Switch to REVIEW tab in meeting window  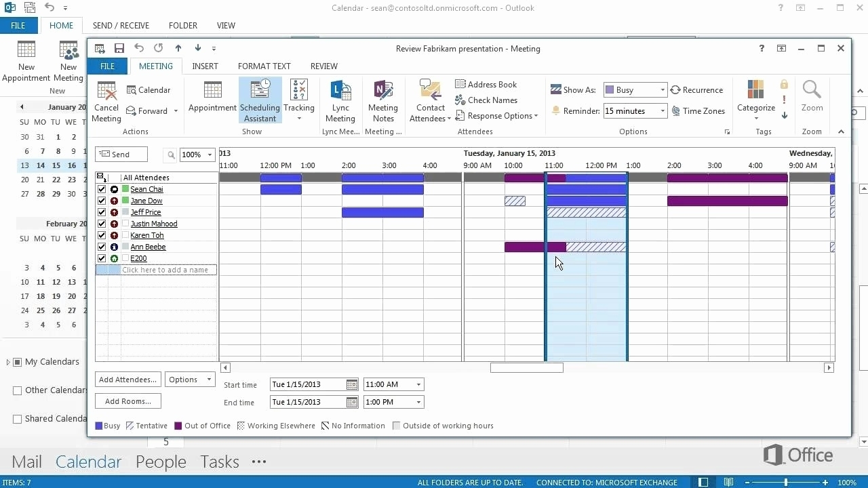click(x=323, y=66)
